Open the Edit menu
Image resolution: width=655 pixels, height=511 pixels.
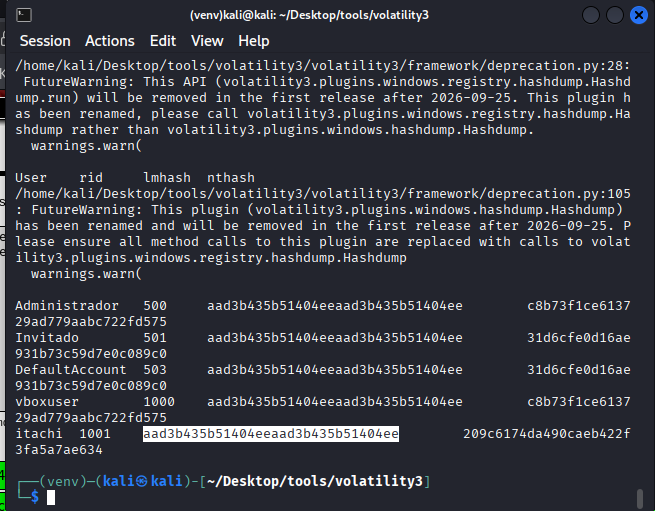pos(162,41)
